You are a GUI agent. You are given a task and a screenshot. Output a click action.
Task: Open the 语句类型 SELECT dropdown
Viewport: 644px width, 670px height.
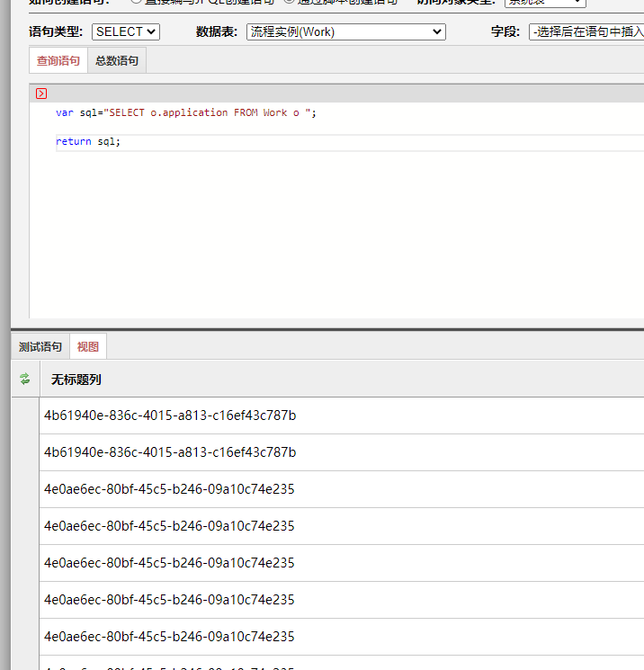[125, 31]
